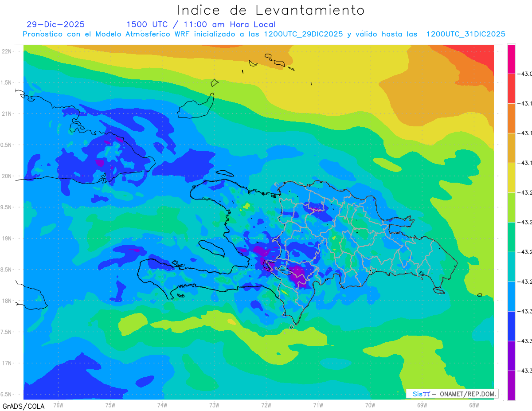The width and height of the screenshot is (532, 411).
Task: Click the teal swatch in the color legend
Action: pos(511,267)
